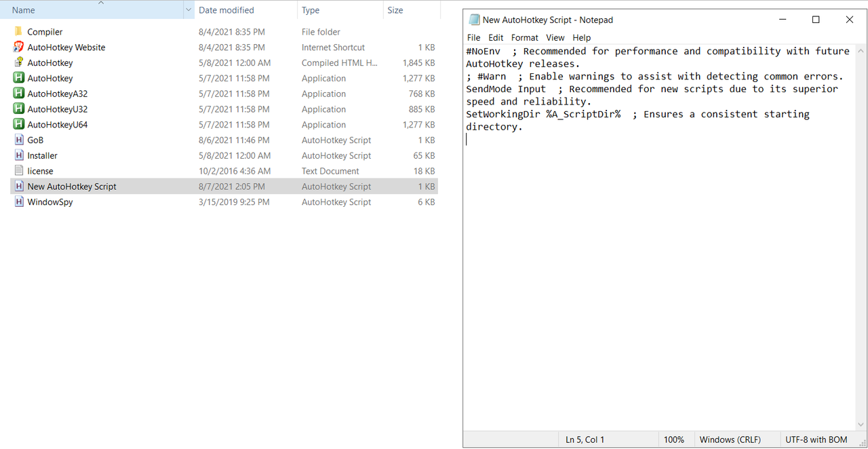
Task: Click the 8/7/2021 2:05 PM date cell
Action: click(x=232, y=187)
